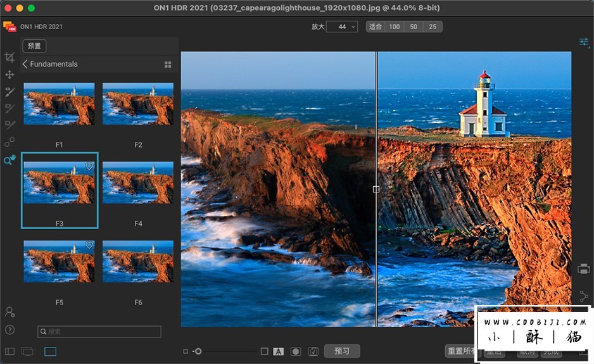Image resolution: width=594 pixels, height=364 pixels.
Task: Collapse Fundamentals category with back chevron
Action: click(x=25, y=64)
